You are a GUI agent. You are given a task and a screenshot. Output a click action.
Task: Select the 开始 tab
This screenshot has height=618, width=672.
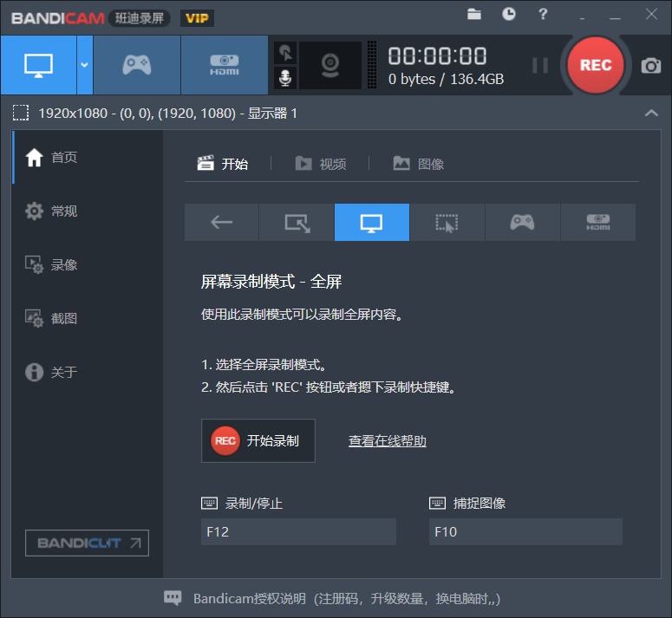[223, 164]
